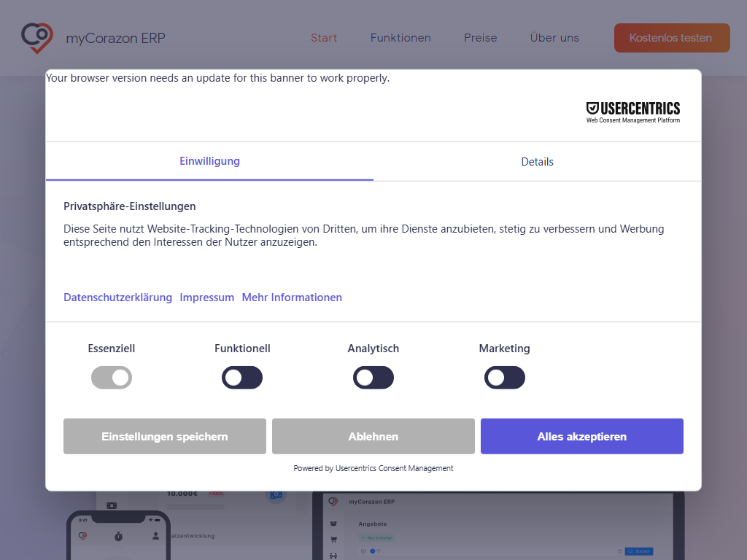Open the Details tab

[538, 162]
